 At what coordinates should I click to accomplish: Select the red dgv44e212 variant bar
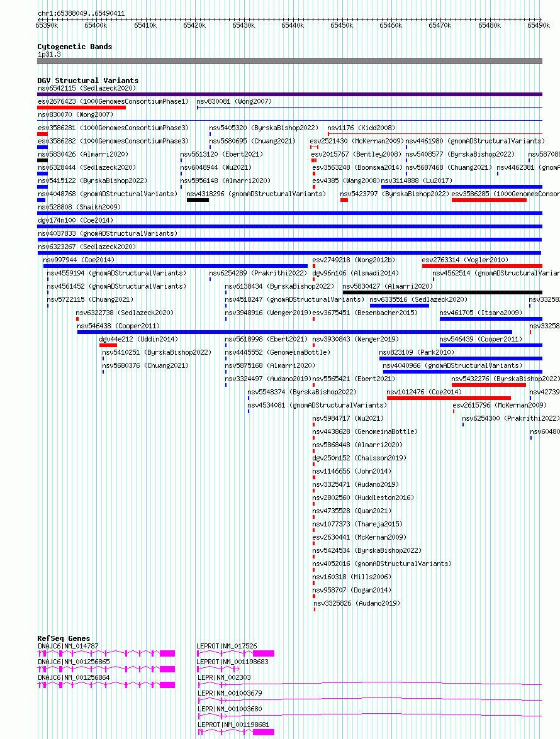(108, 345)
